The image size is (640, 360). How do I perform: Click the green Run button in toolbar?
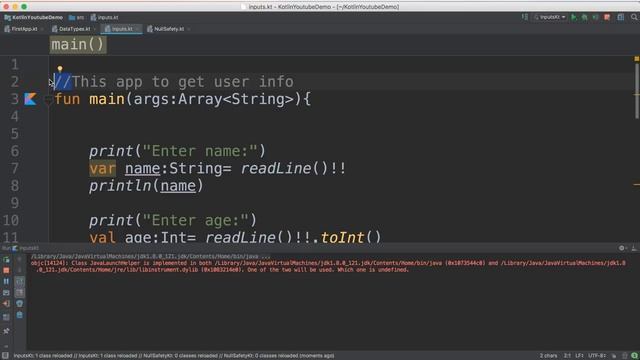574,17
